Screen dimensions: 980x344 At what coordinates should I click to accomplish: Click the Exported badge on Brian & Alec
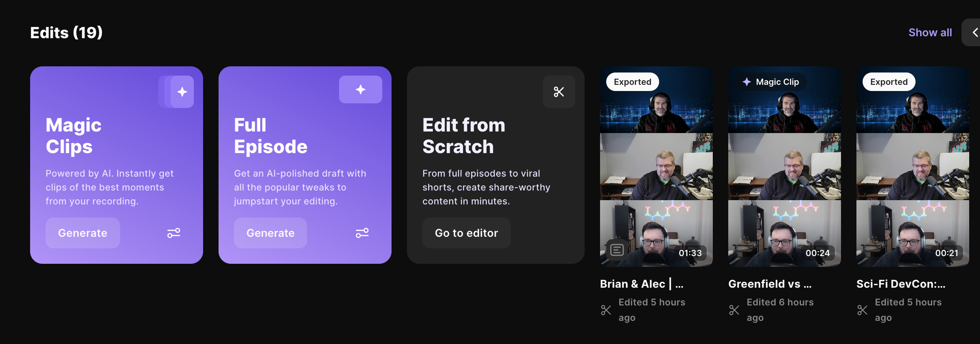click(x=632, y=82)
